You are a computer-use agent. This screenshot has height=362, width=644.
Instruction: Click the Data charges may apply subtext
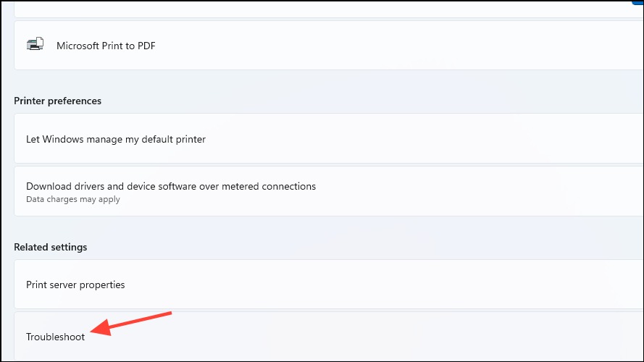click(x=73, y=199)
